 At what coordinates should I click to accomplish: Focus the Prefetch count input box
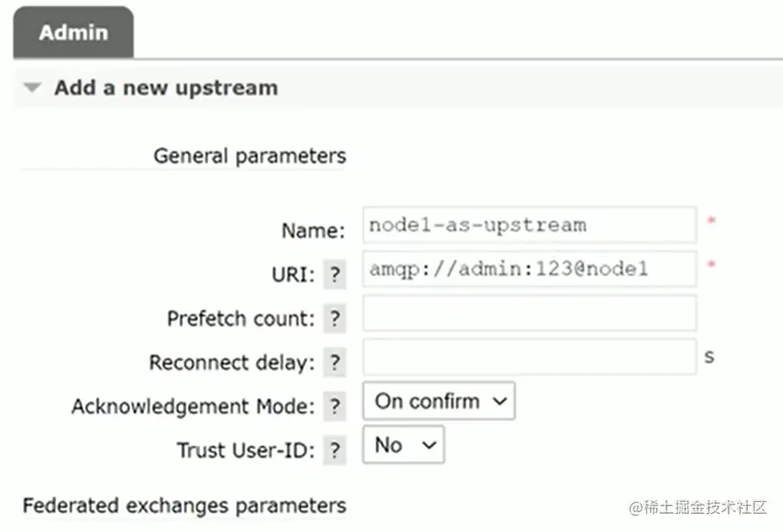pos(529,313)
